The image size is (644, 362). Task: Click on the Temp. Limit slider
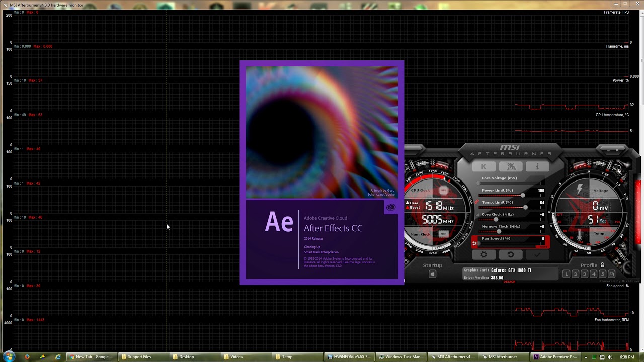(509, 208)
